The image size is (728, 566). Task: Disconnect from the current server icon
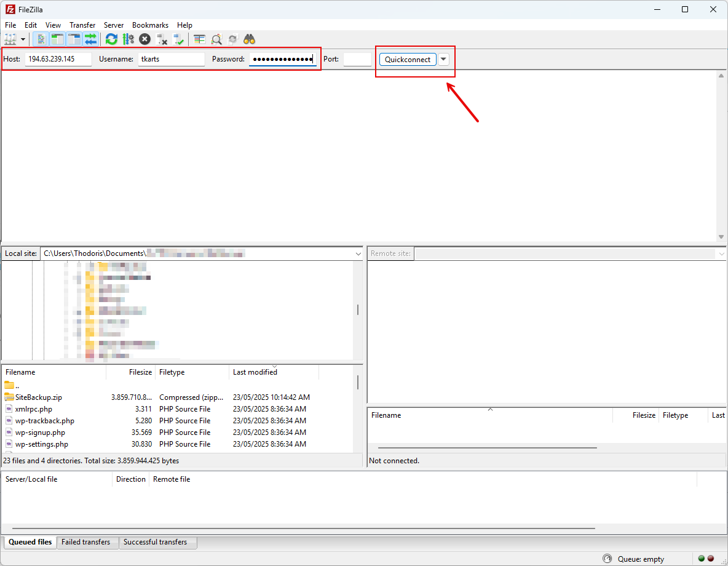coord(162,39)
